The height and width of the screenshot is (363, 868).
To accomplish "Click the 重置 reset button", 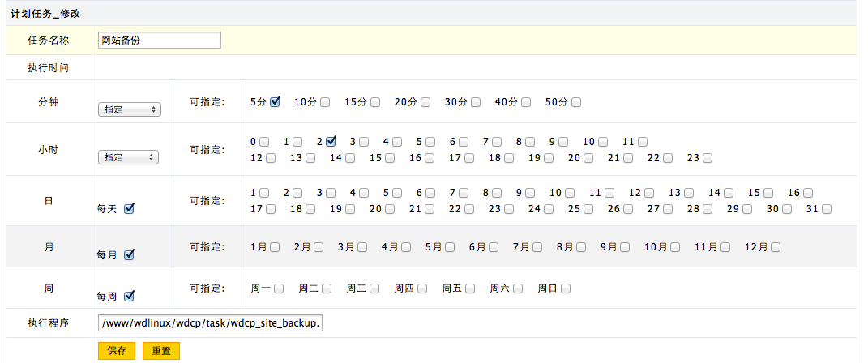I will pos(160,351).
